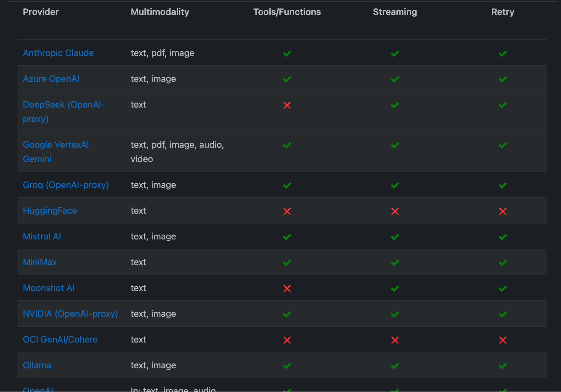The image size is (561, 392).
Task: Click Groq Tools/Functions check mark
Action: 287,186
